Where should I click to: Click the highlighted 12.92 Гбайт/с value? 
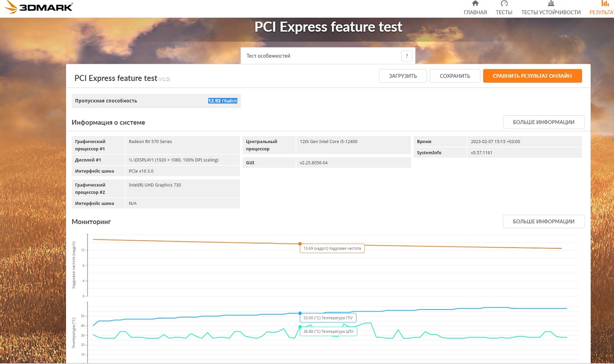click(x=223, y=101)
